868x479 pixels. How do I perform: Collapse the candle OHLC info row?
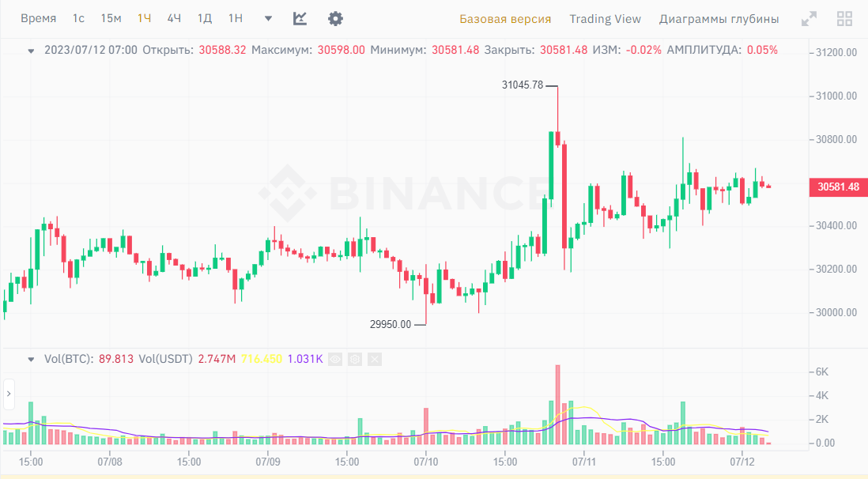click(x=31, y=50)
